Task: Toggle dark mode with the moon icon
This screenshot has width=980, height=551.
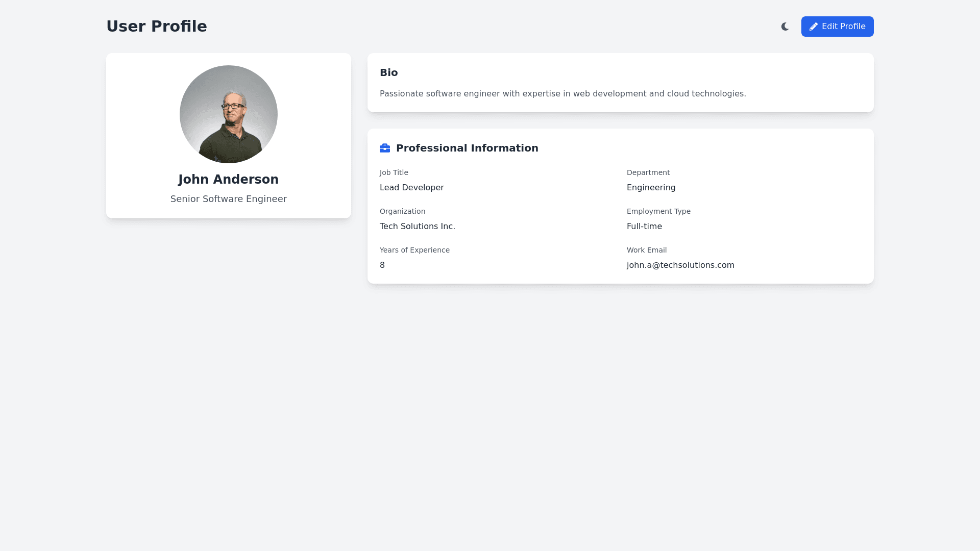Action: [785, 27]
